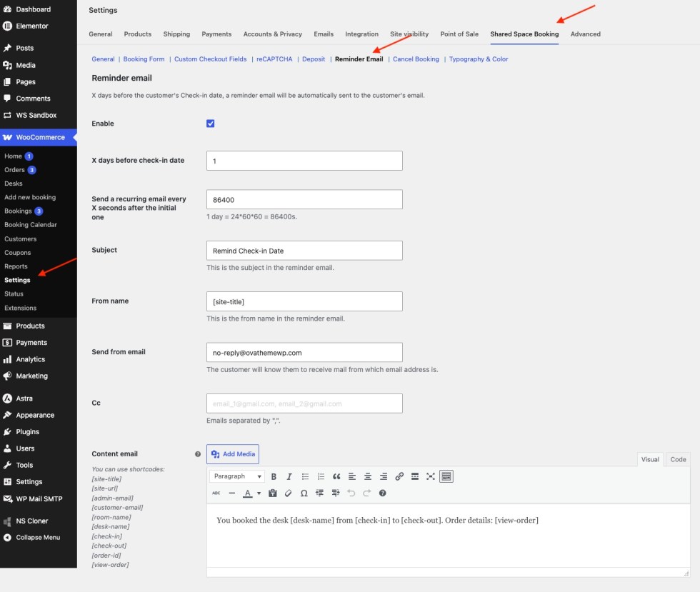The image size is (700, 592).
Task: Insert a numbered list
Action: [x=321, y=476]
